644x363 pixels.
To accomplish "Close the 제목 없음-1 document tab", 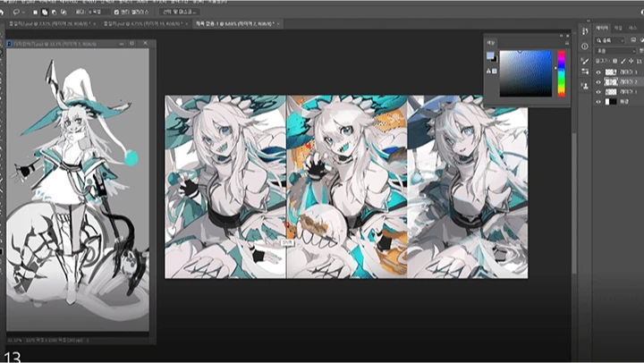I will click(x=278, y=24).
